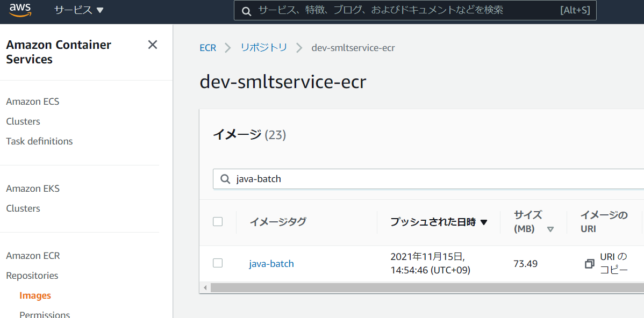This screenshot has width=644, height=318.
Task: Sort by pushed date using the arrow icon
Action: click(x=484, y=222)
